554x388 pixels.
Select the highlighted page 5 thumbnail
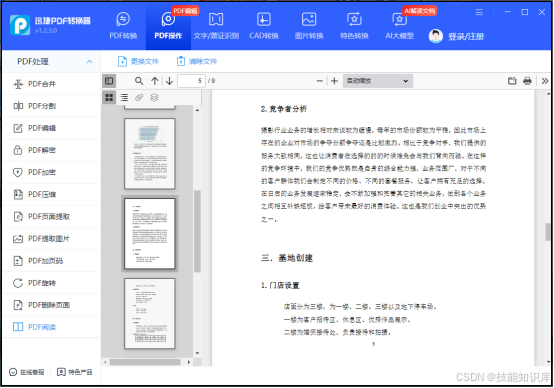pos(150,234)
